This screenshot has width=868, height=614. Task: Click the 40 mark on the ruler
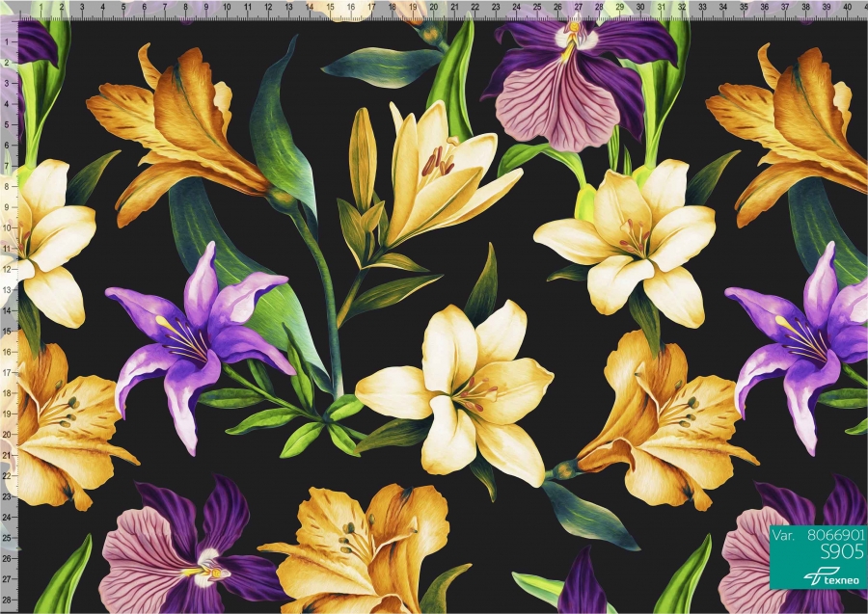tap(847, 7)
